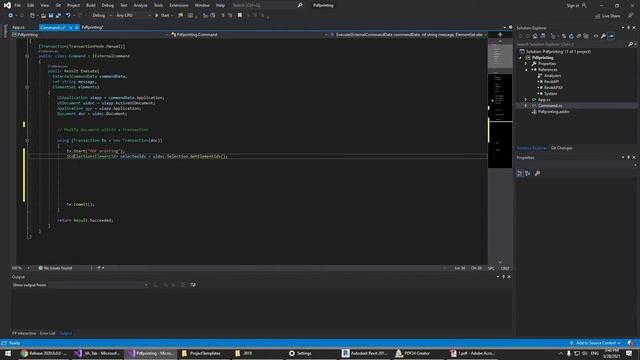
Task: Click the editor split window icon
Action: click(x=500, y=35)
